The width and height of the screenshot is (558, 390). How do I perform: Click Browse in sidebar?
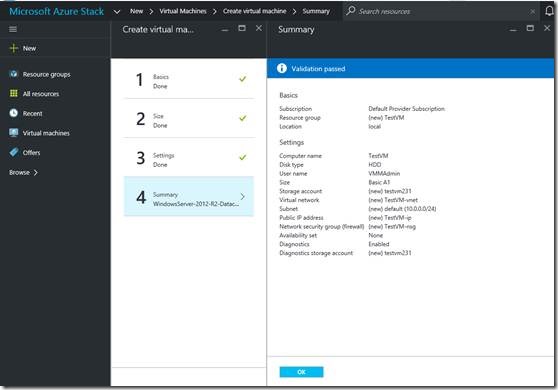19,173
